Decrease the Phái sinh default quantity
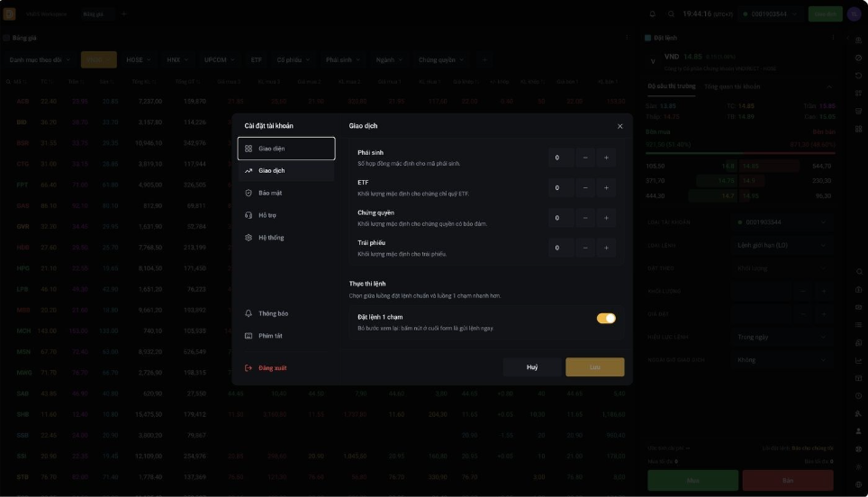The width and height of the screenshot is (868, 497). click(x=585, y=158)
